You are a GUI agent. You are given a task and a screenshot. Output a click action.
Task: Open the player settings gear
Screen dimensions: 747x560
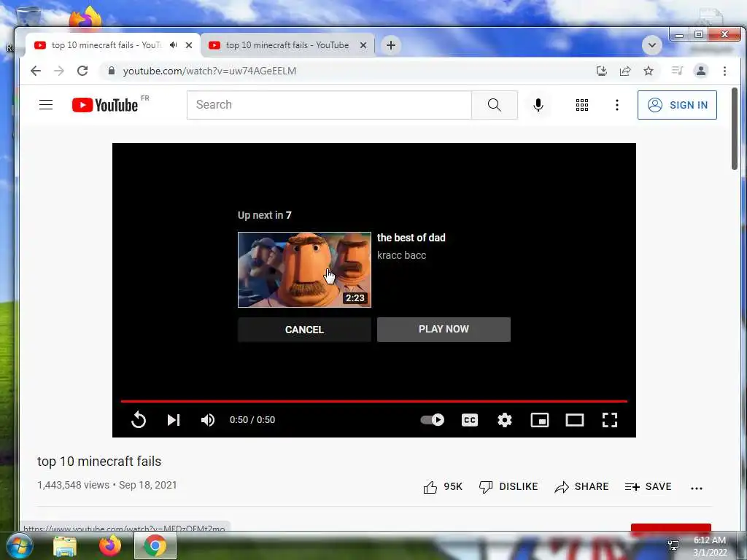[x=505, y=419]
